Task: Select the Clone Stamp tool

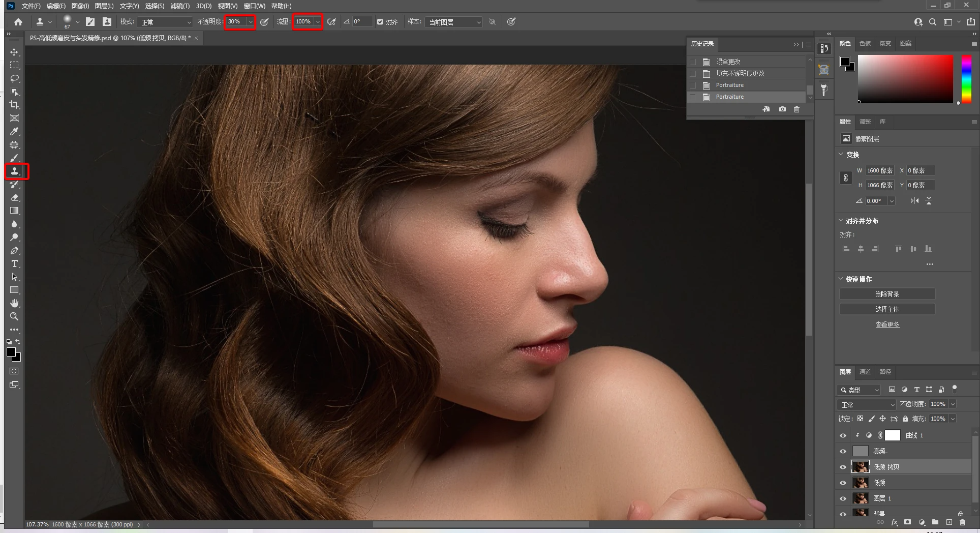Action: [15, 171]
